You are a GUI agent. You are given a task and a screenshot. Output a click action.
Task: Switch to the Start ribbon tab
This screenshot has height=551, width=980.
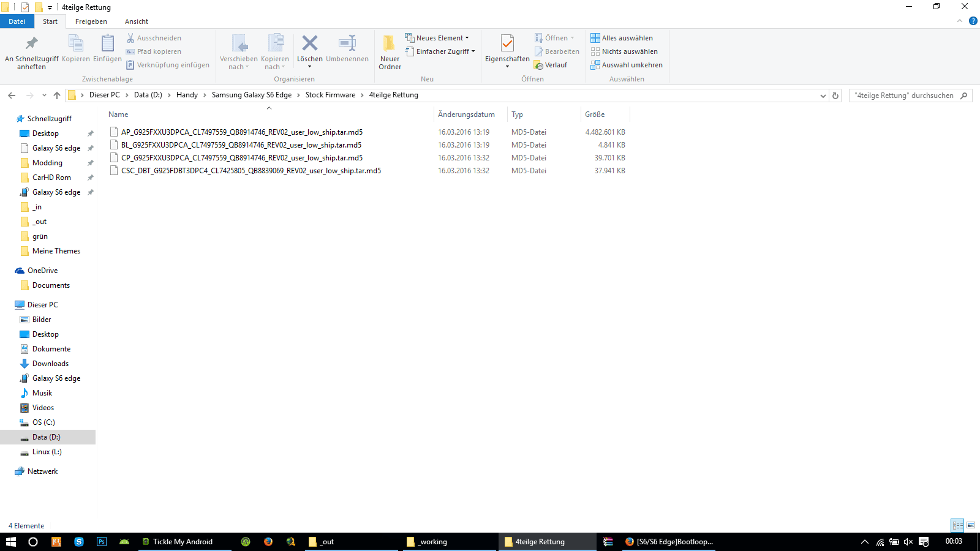pyautogui.click(x=50, y=21)
